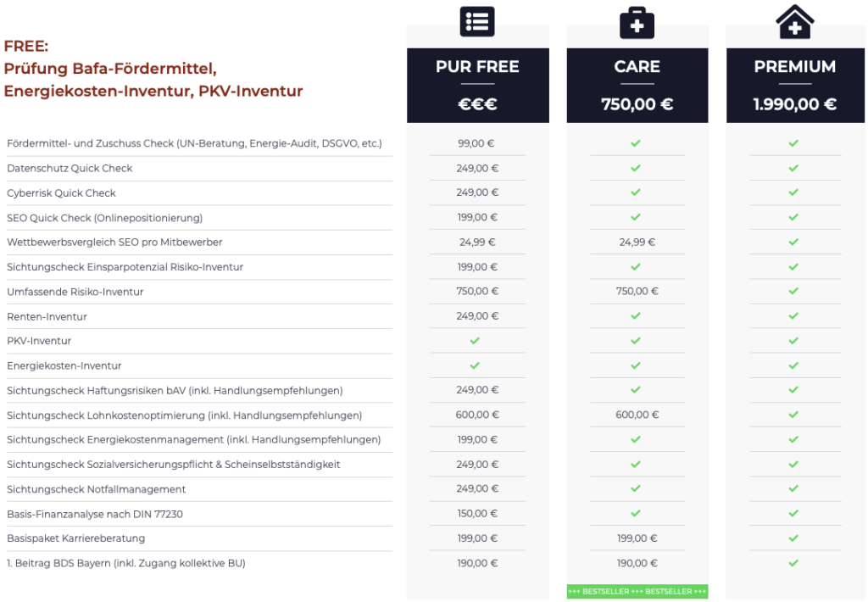Click the Datenschutz Quick Check row label

click(70, 168)
